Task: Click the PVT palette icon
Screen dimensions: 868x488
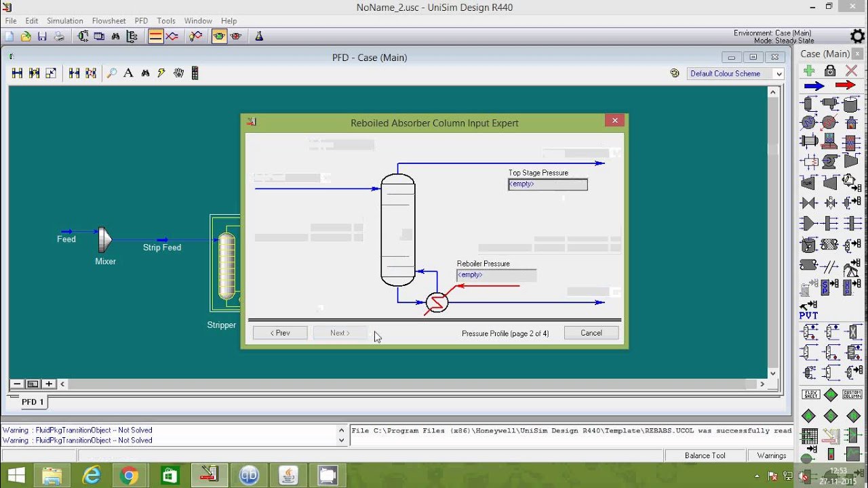Action: point(808,310)
